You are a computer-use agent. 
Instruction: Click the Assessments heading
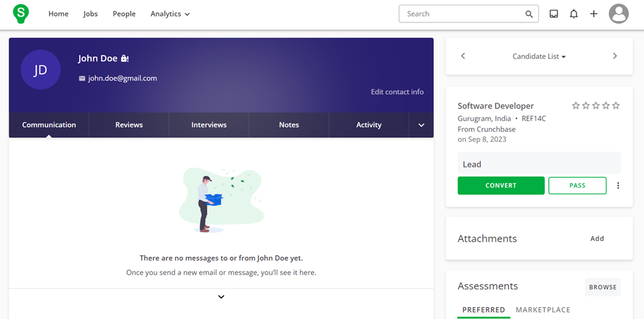487,286
